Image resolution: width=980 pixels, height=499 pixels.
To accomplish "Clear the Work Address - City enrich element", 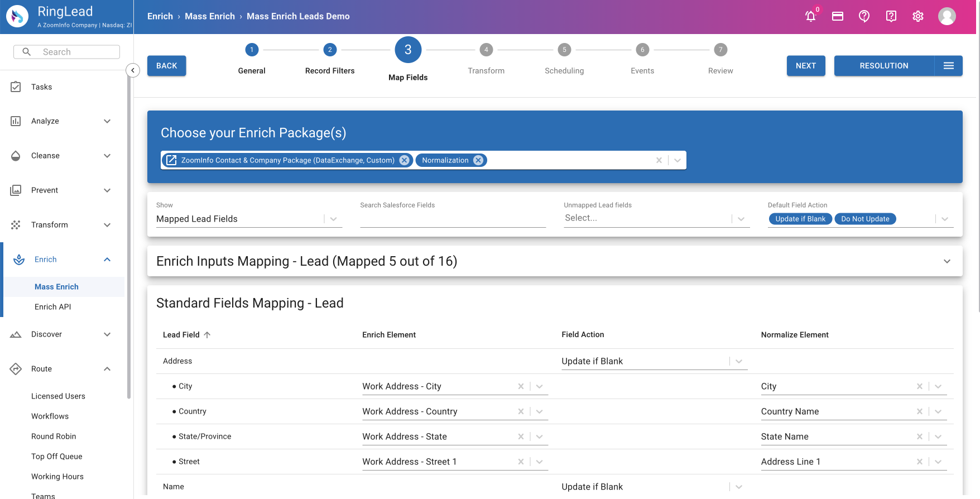I will 521,386.
